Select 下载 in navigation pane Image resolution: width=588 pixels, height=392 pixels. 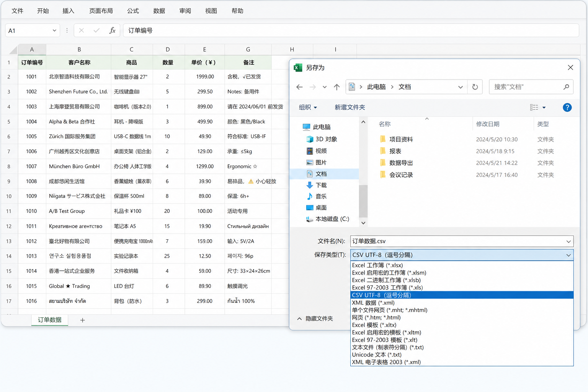(x=317, y=185)
